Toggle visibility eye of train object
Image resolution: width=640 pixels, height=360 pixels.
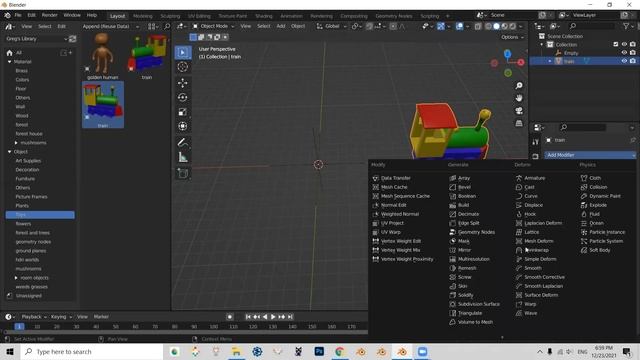pos(624,61)
